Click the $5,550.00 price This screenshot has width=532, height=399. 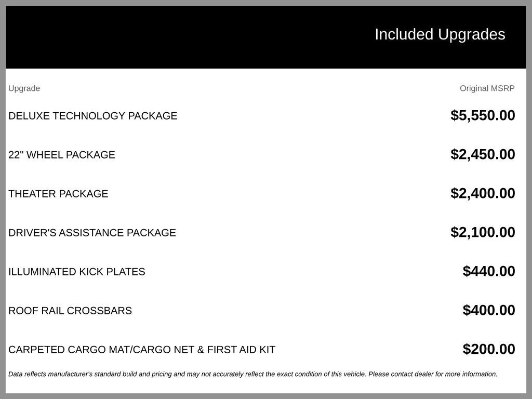click(x=483, y=115)
